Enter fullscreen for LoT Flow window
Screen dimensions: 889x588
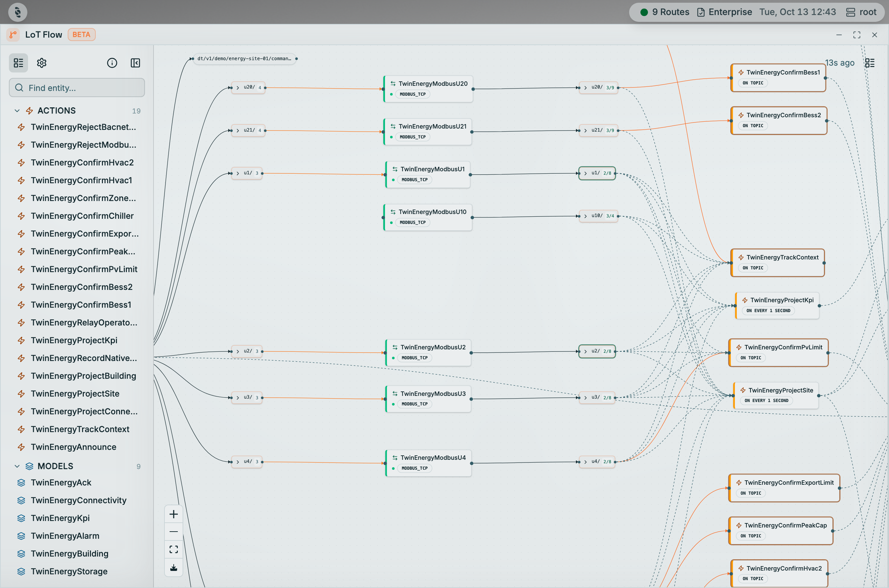coord(857,35)
